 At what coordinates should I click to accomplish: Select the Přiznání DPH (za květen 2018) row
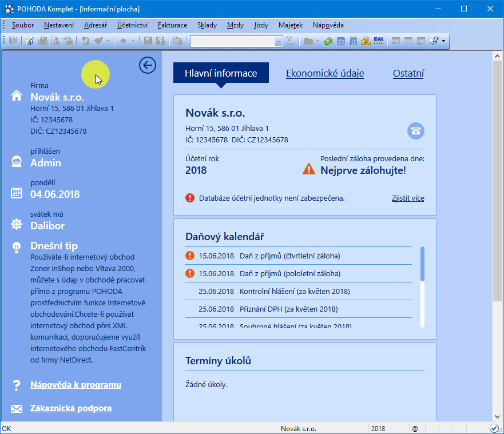(299, 309)
